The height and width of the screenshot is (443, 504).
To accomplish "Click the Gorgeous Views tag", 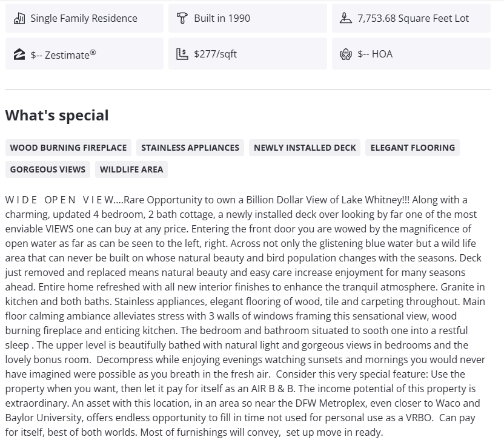I will point(48,169).
